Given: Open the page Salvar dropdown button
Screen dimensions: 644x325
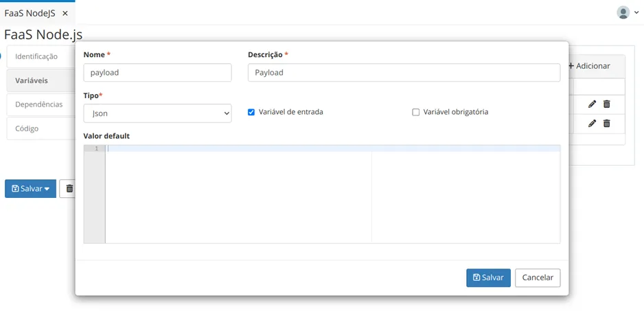Looking at the screenshot, I should pyautogui.click(x=30, y=188).
